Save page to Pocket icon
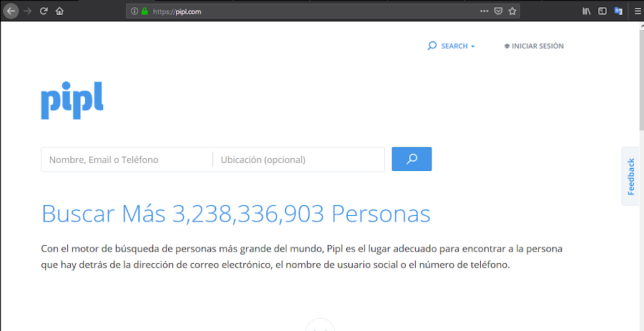644x331 pixels. [x=498, y=11]
